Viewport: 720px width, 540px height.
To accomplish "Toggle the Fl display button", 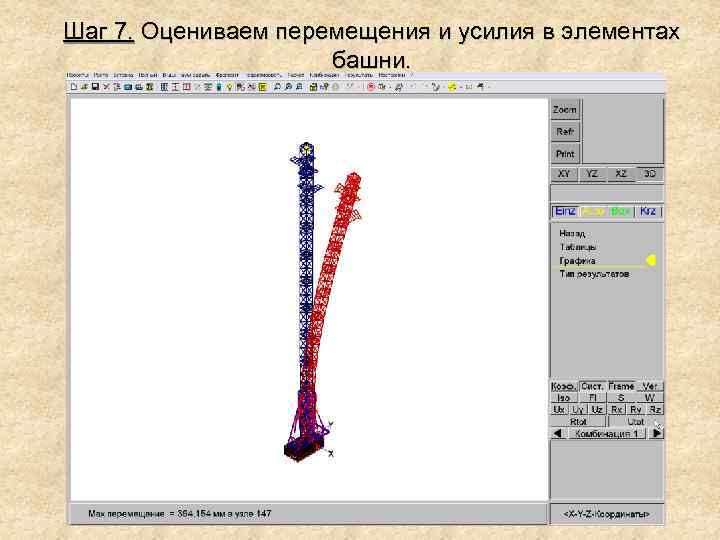I will (592, 398).
